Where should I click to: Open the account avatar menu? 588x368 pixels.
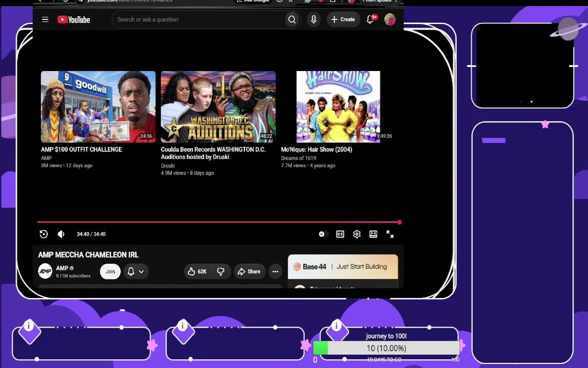pyautogui.click(x=389, y=19)
